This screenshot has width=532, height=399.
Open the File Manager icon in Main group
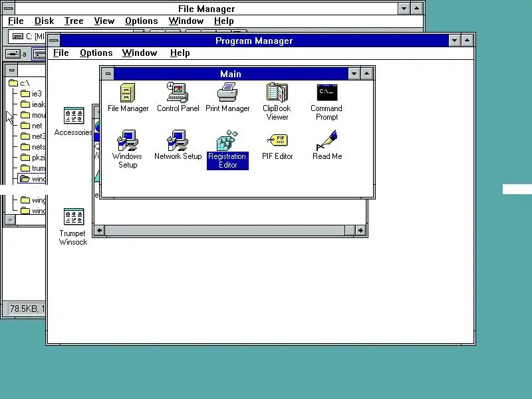point(128,98)
